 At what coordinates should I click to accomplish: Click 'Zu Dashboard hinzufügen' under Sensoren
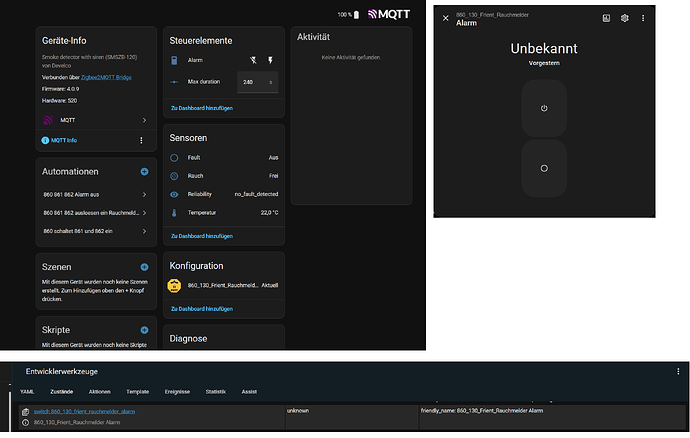click(202, 236)
